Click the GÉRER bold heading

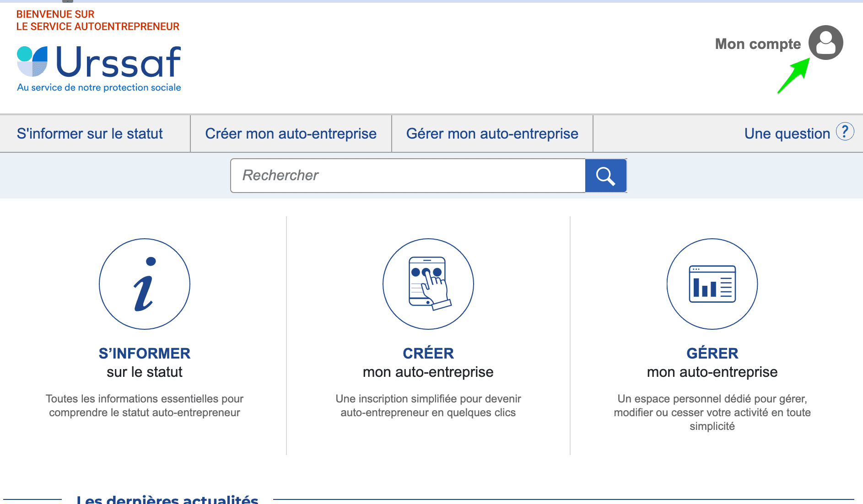(712, 353)
